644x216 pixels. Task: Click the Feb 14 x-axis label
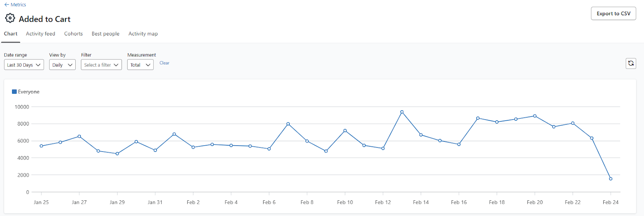[x=421, y=202]
